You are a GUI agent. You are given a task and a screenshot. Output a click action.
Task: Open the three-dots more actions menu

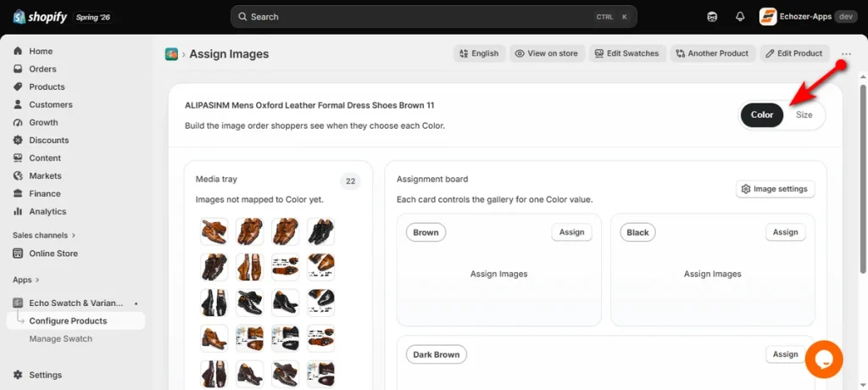(846, 53)
